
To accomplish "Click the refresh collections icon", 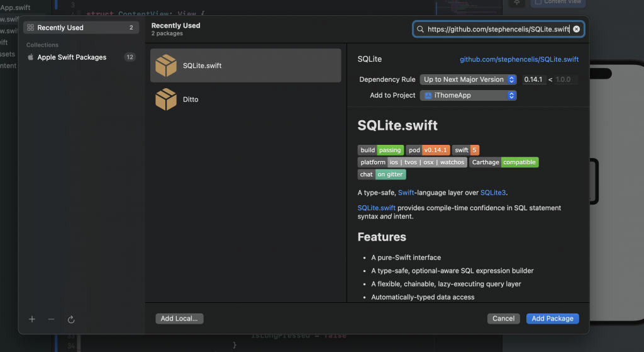I will coord(71,319).
